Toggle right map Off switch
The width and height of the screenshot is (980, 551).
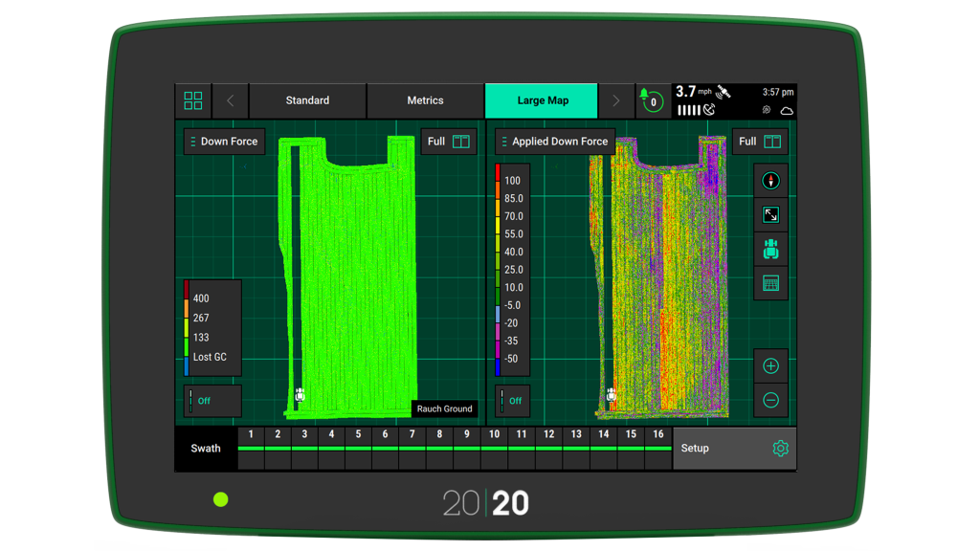(x=513, y=401)
